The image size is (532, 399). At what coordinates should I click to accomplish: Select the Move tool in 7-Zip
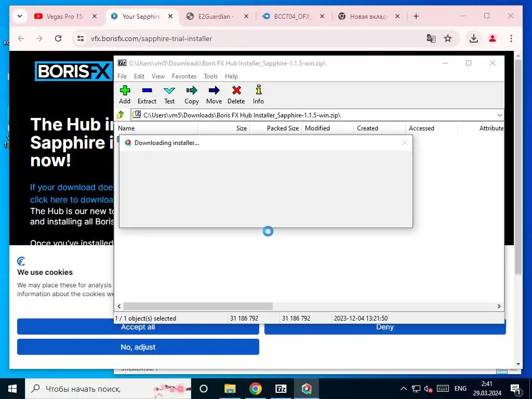(x=214, y=95)
